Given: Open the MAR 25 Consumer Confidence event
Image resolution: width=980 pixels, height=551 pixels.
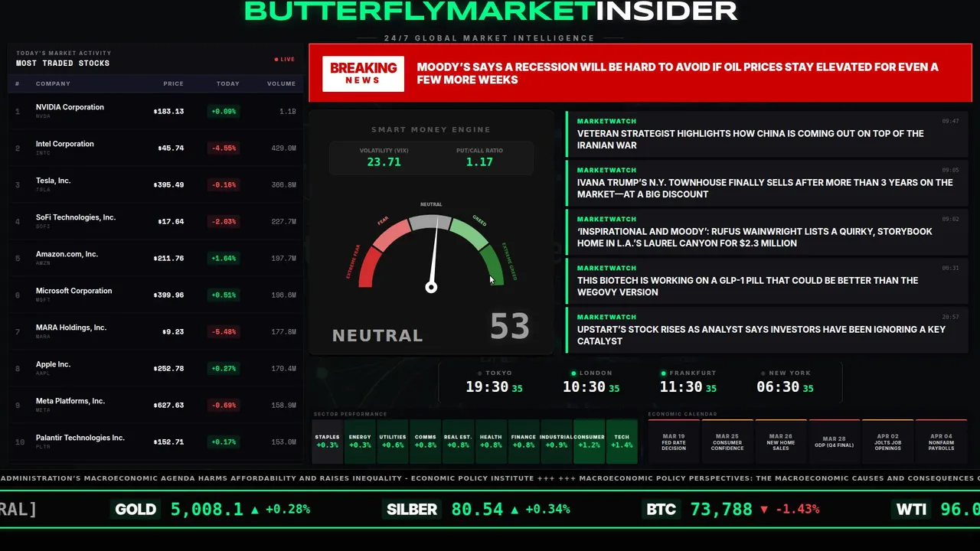Looking at the screenshot, I should click(727, 442).
